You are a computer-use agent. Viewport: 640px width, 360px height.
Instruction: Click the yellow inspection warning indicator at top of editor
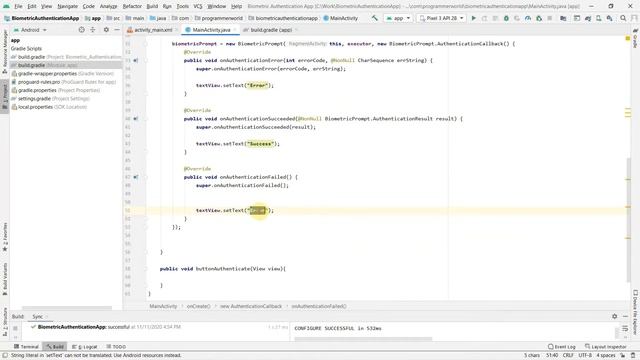click(628, 38)
